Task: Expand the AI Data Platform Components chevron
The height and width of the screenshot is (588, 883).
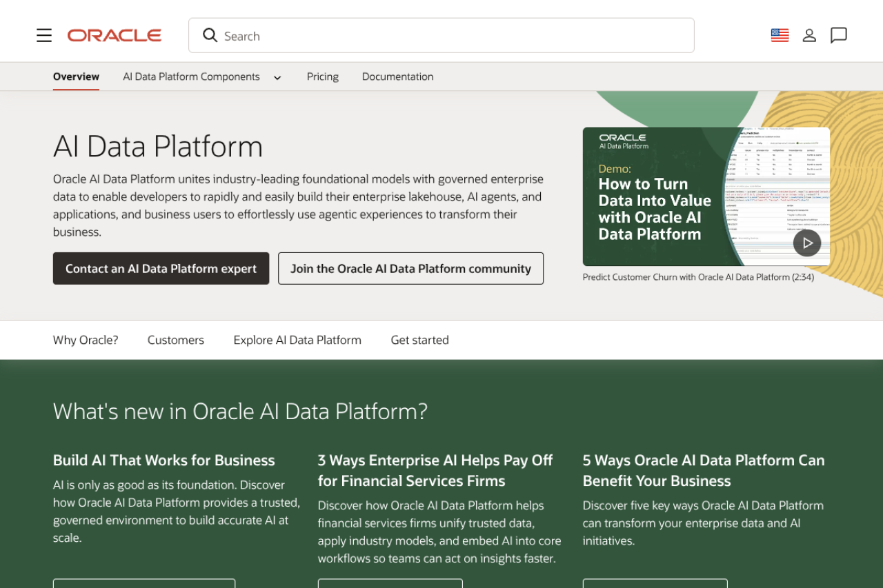Action: point(277,77)
